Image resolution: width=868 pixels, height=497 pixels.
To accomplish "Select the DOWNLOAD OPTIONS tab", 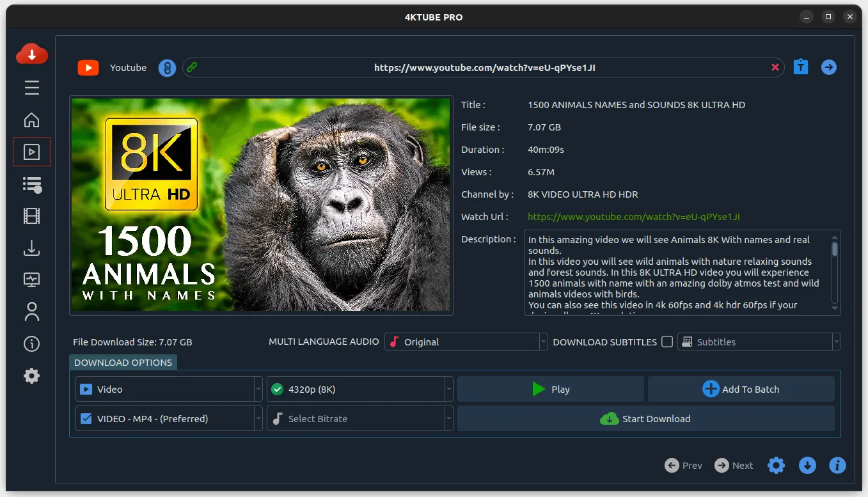I will (123, 363).
